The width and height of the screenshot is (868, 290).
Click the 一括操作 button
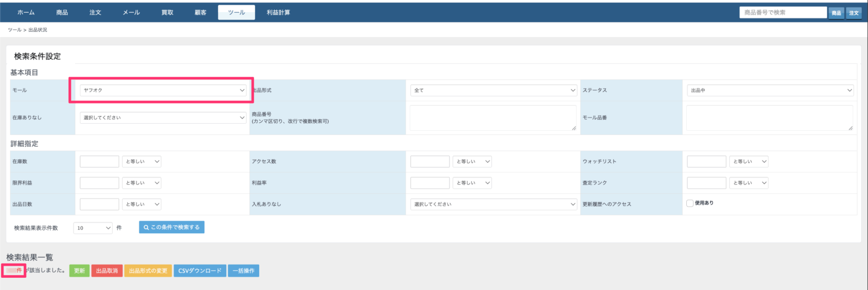(244, 271)
